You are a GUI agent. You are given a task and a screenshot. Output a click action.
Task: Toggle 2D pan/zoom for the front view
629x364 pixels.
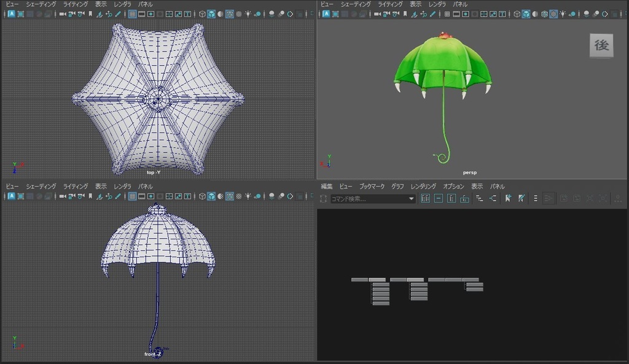(x=109, y=196)
